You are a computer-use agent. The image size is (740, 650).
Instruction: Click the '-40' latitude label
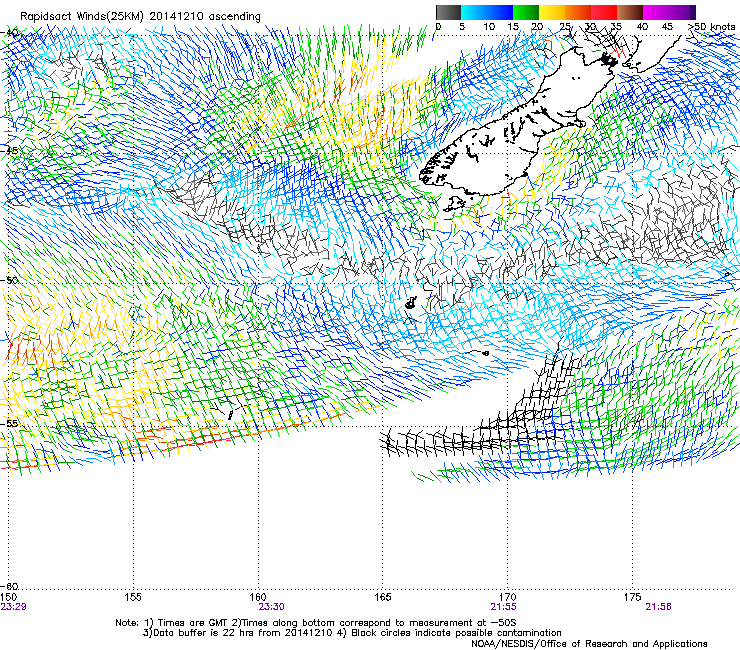[x=10, y=32]
